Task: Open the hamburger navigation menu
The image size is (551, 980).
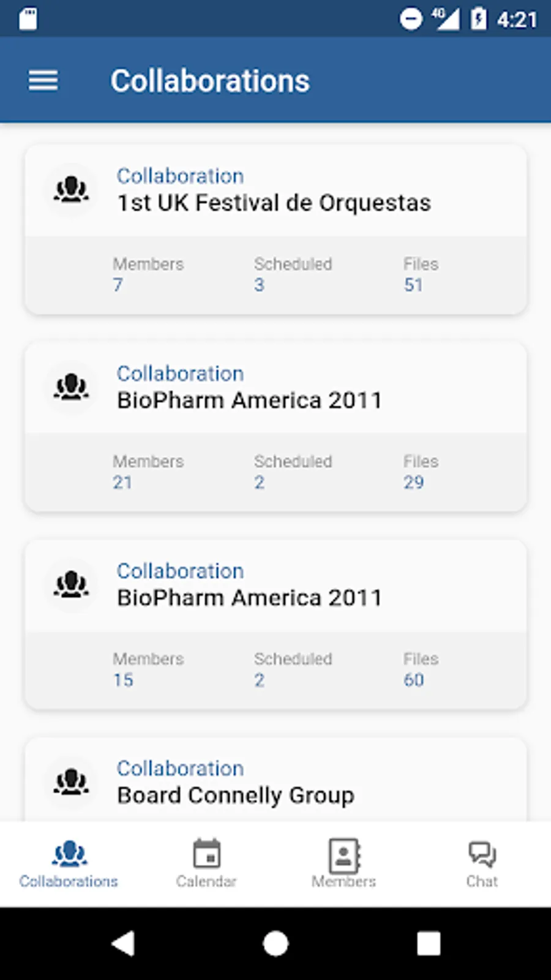Action: coord(43,80)
